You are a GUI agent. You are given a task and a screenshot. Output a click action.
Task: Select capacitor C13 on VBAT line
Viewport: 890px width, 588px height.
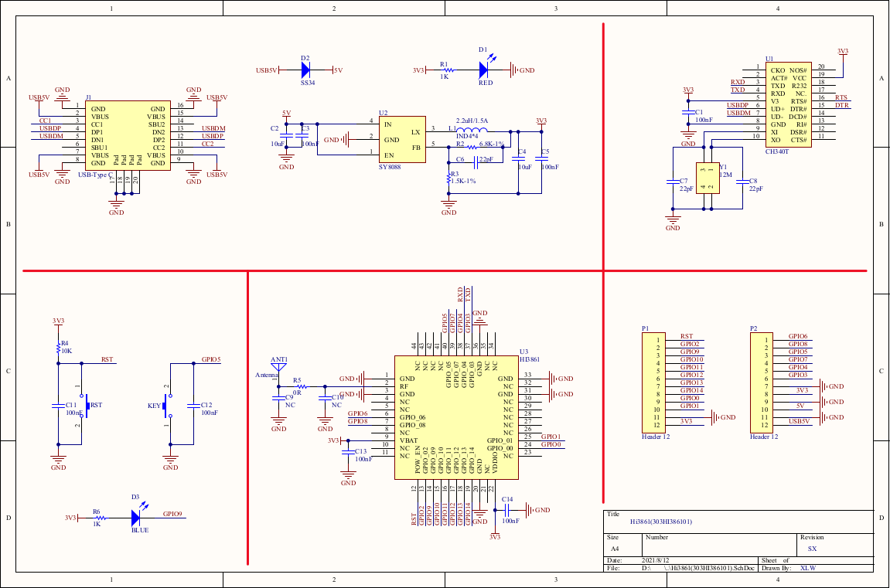click(348, 452)
